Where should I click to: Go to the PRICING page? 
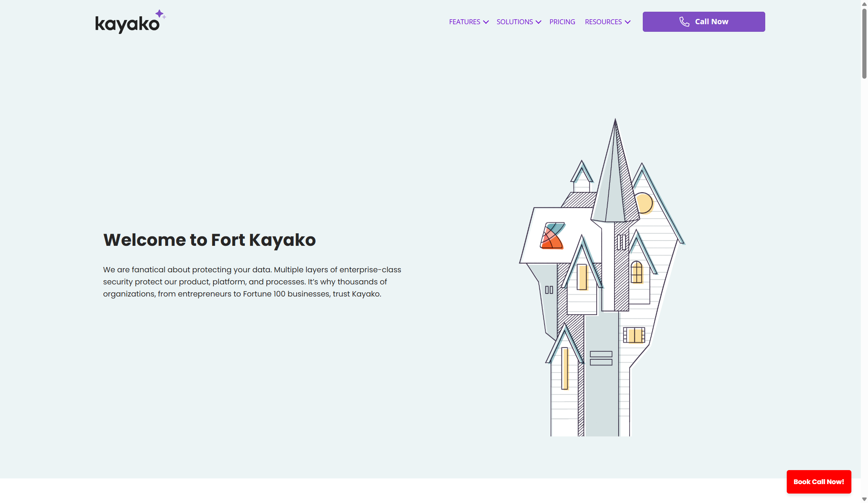562,22
